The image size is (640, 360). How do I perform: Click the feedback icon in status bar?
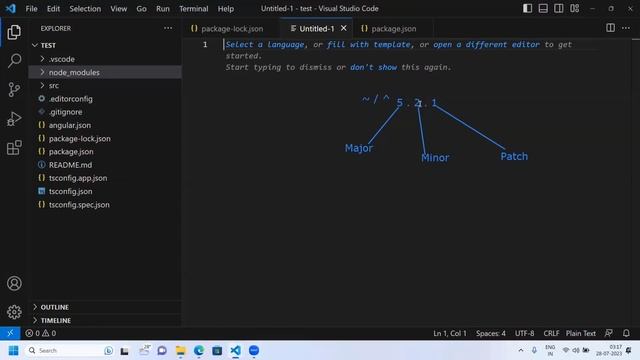(608, 333)
